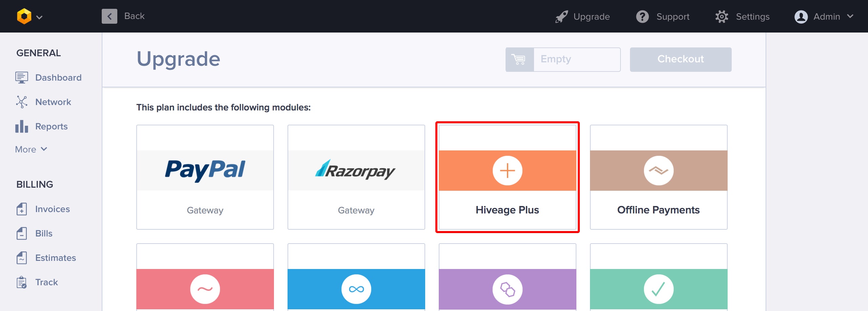Open Estimates in the sidebar
The height and width of the screenshot is (311, 868).
(55, 258)
